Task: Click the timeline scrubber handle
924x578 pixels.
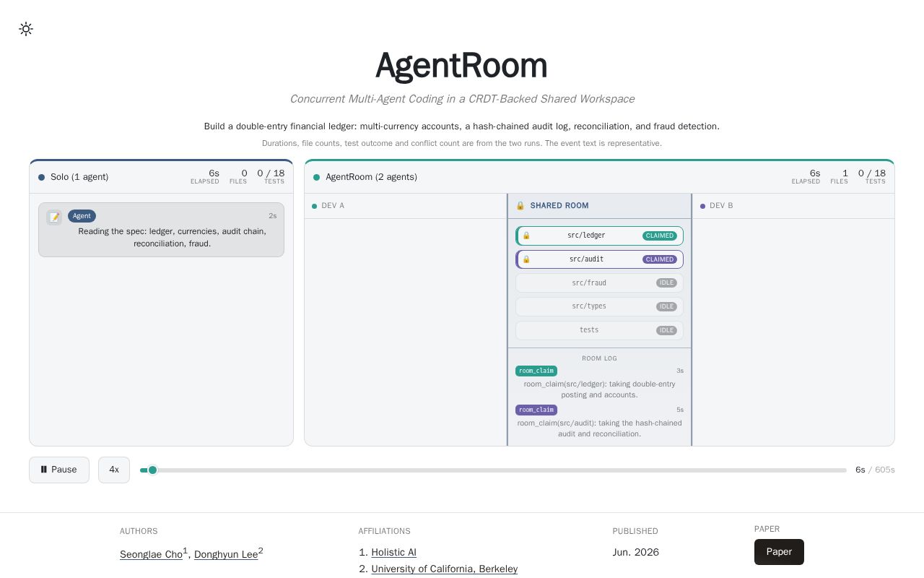Action: pyautogui.click(x=152, y=470)
